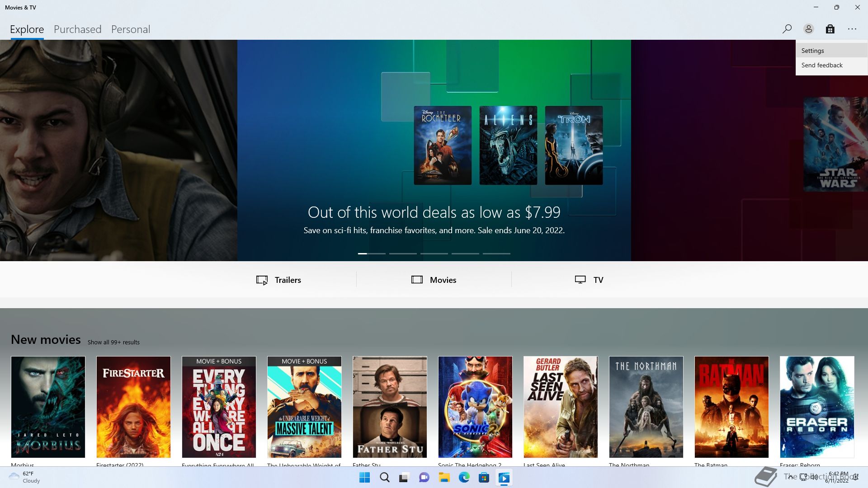Jump to fifth carousel slide indicator
The image size is (868, 488).
[496, 253]
